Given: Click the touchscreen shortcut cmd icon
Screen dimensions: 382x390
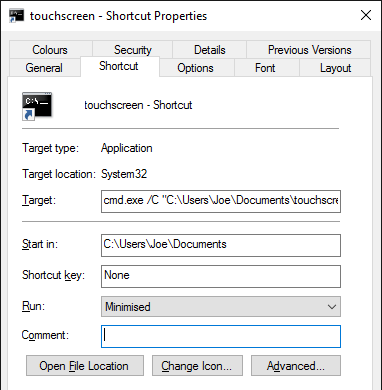Looking at the screenshot, I should click(x=37, y=106).
